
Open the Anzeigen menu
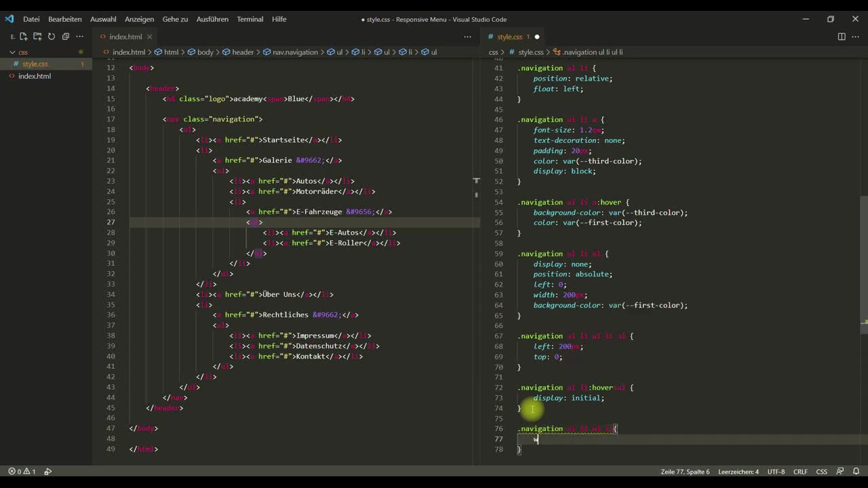139,19
